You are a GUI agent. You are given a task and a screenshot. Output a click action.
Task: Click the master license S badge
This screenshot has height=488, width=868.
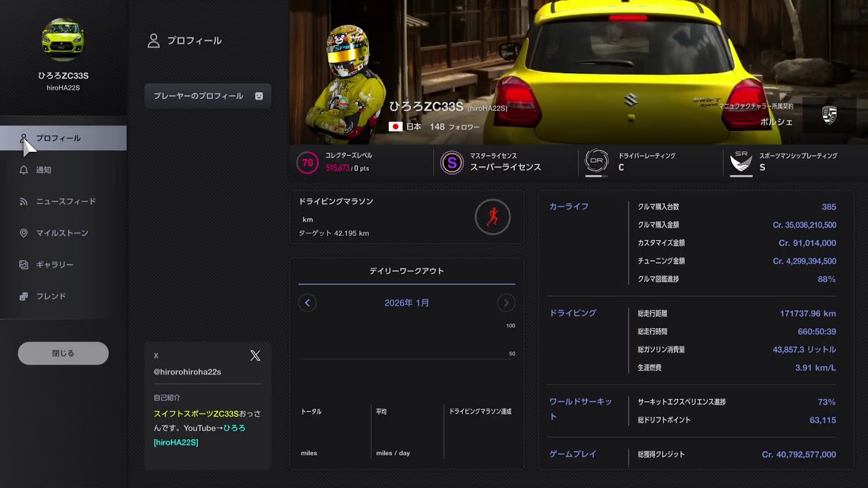pos(452,163)
